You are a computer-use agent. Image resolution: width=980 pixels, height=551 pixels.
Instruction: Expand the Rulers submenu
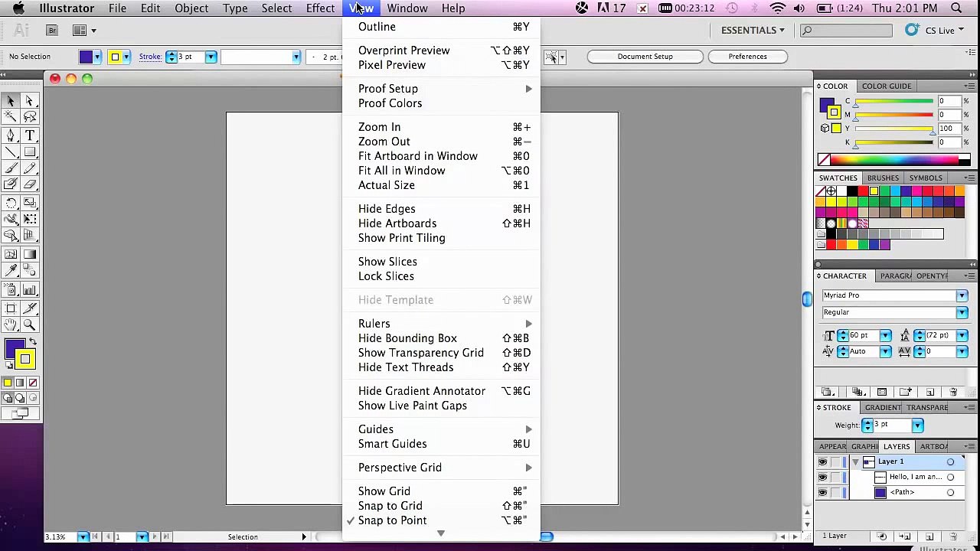[x=441, y=324]
